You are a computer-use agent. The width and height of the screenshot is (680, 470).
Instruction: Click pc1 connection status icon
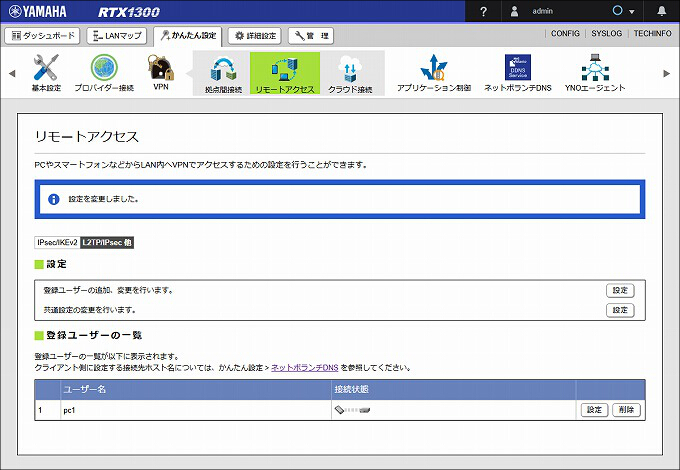[x=352, y=410]
